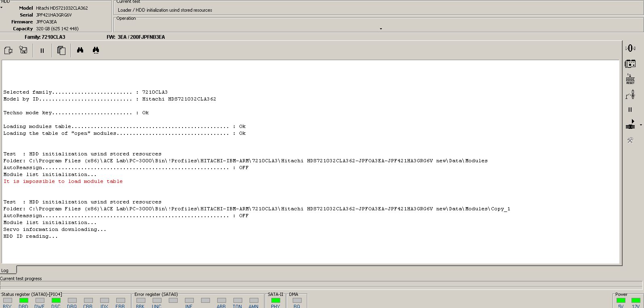Viewport: 644px width, 308px height.
Task: Open the Operation dropdown arrow
Action: pyautogui.click(x=381, y=29)
